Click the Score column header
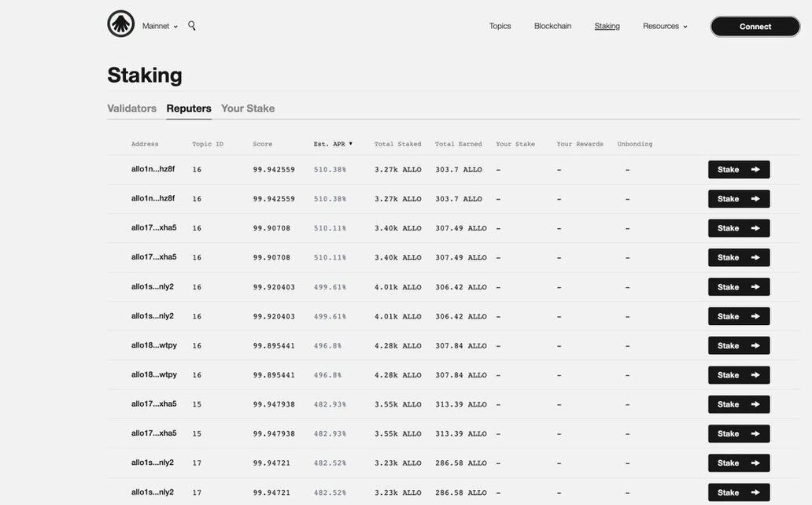The width and height of the screenshot is (812, 505). click(x=262, y=144)
